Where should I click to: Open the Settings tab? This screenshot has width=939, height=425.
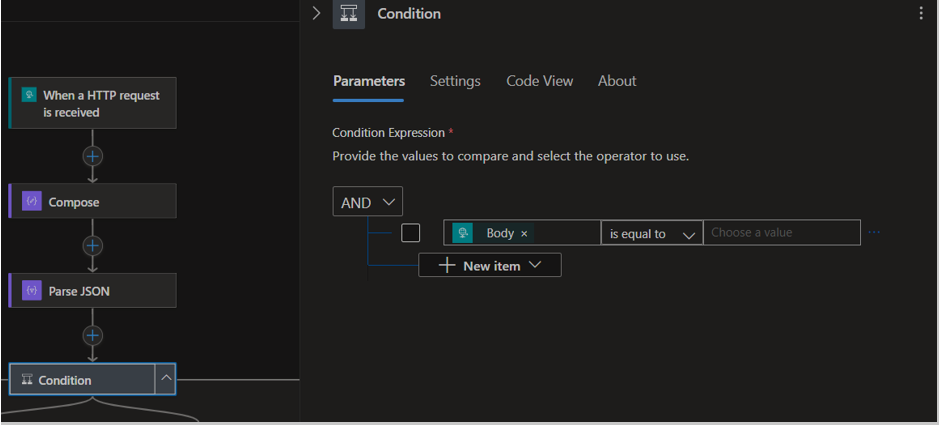455,81
